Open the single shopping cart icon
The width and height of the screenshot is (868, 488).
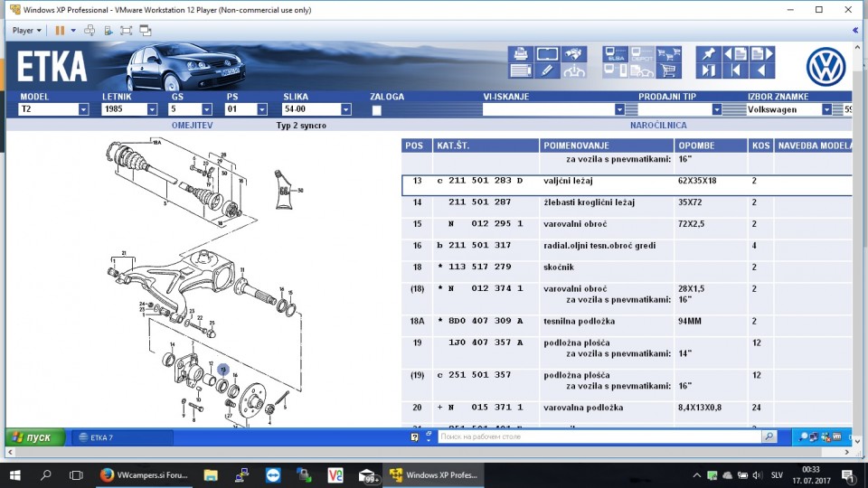pos(669,70)
